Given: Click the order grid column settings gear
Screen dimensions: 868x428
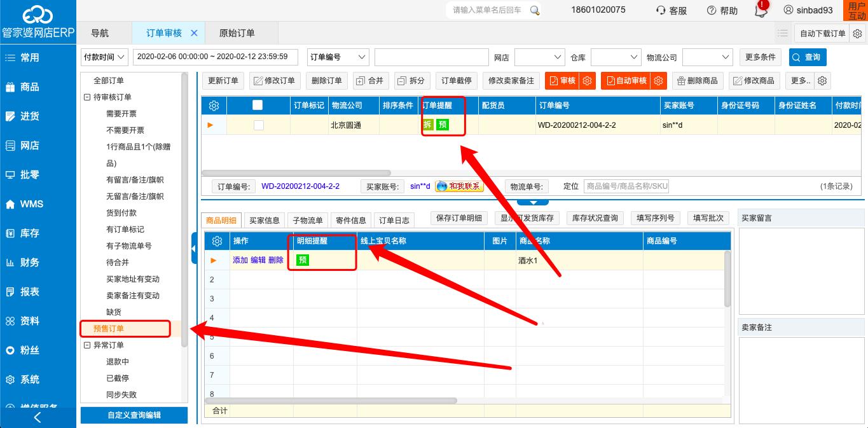Looking at the screenshot, I should coord(214,106).
